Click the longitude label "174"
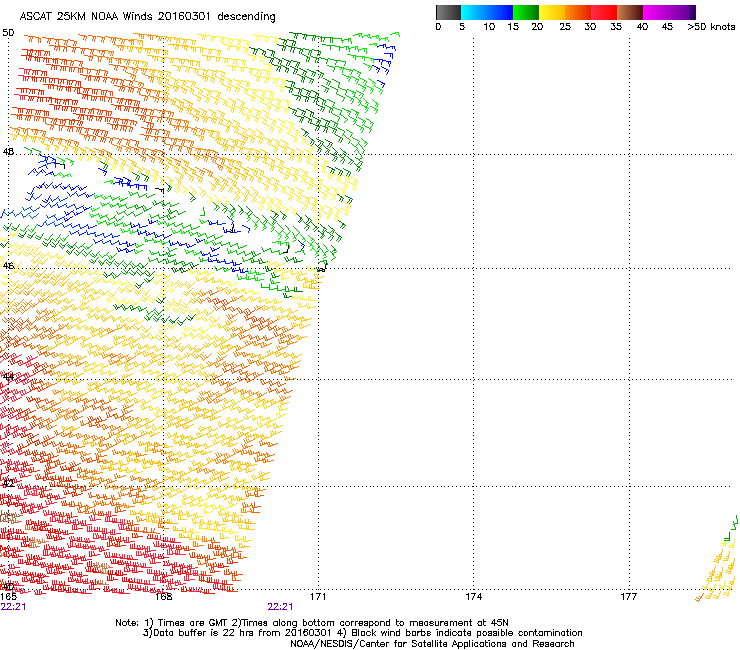 [473, 597]
